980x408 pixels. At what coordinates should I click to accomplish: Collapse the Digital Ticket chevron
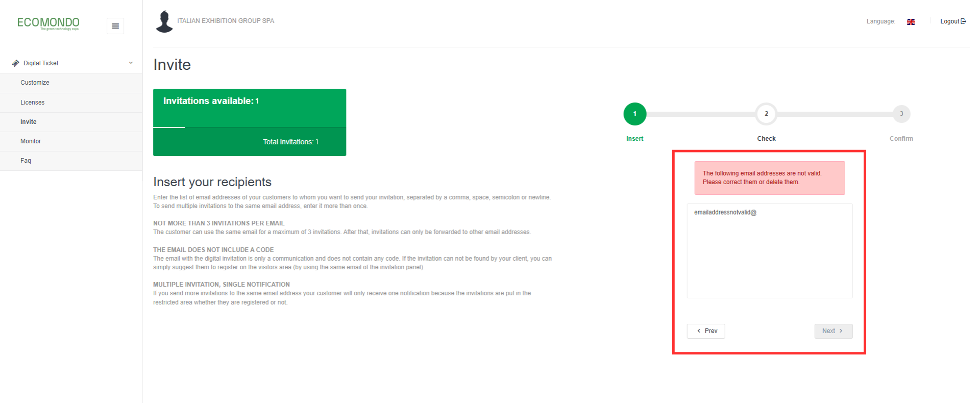pyautogui.click(x=131, y=63)
